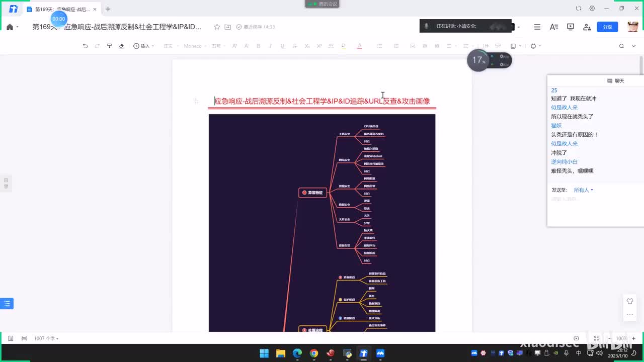Apply bulleted list formatting
This screenshot has width=644, height=362.
pos(380,46)
